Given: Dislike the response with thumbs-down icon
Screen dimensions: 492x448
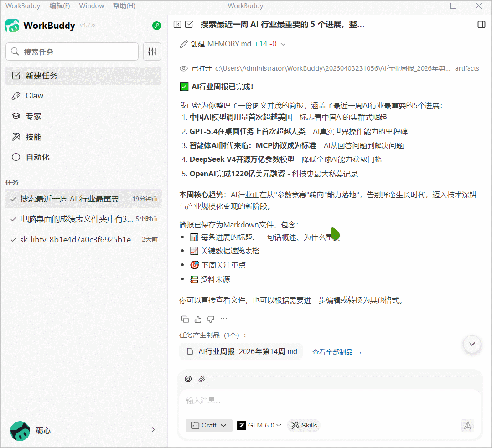Looking at the screenshot, I should point(211,319).
